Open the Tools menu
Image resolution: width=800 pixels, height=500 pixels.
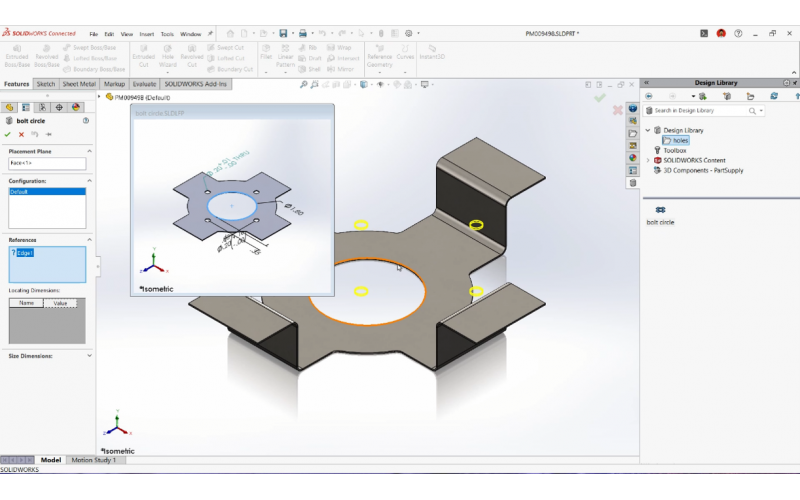pyautogui.click(x=167, y=34)
